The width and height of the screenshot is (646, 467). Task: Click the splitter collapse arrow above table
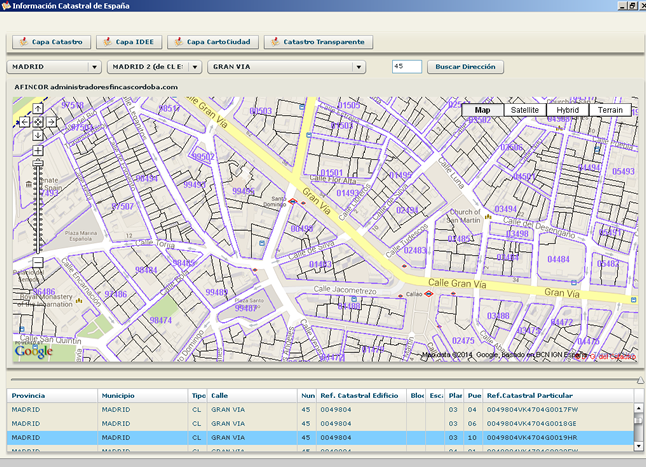[x=640, y=380]
